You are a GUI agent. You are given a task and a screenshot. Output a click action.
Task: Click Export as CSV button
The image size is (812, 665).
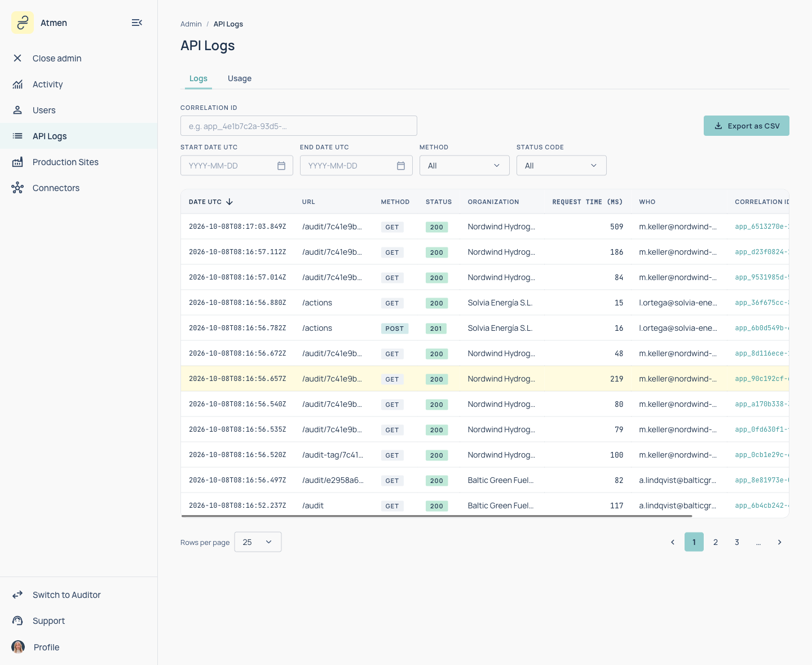tap(747, 126)
